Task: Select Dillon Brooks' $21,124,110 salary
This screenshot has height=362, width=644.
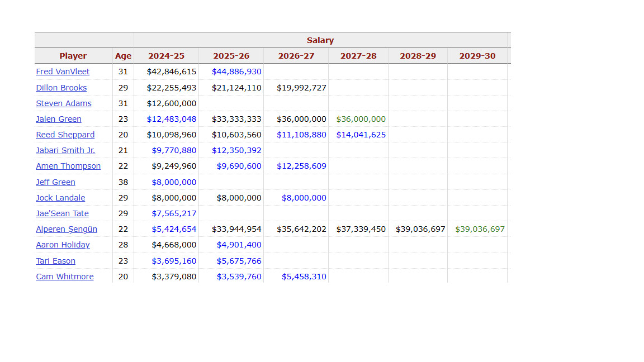Action: pyautogui.click(x=236, y=88)
